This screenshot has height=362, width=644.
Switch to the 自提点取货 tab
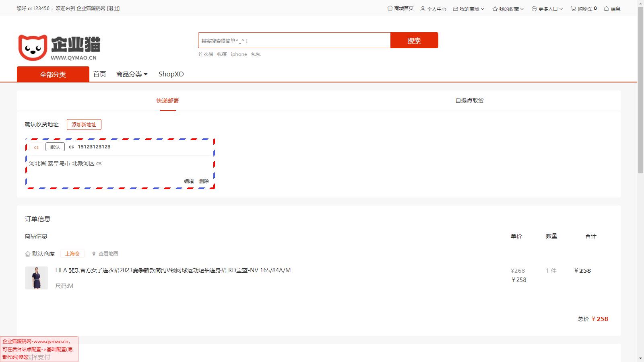(469, 101)
